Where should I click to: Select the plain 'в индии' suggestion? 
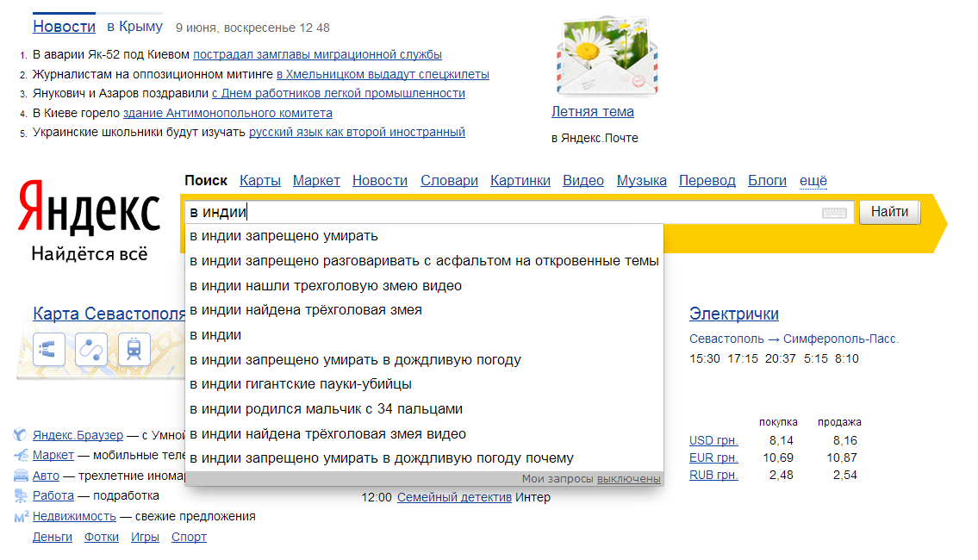[x=424, y=335]
